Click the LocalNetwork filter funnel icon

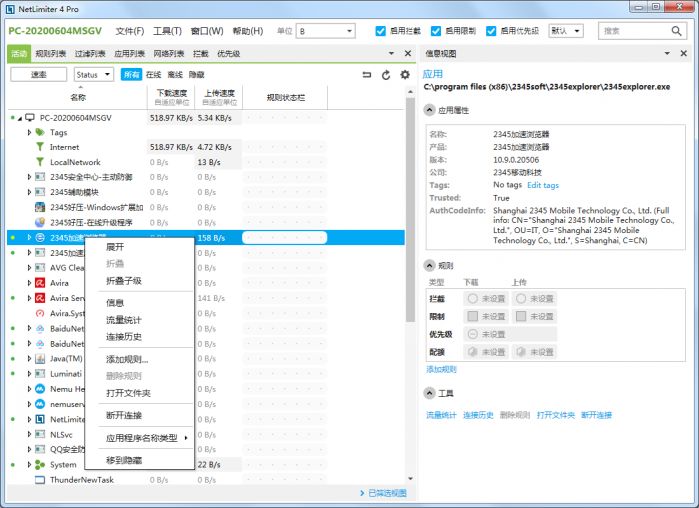pos(40,162)
